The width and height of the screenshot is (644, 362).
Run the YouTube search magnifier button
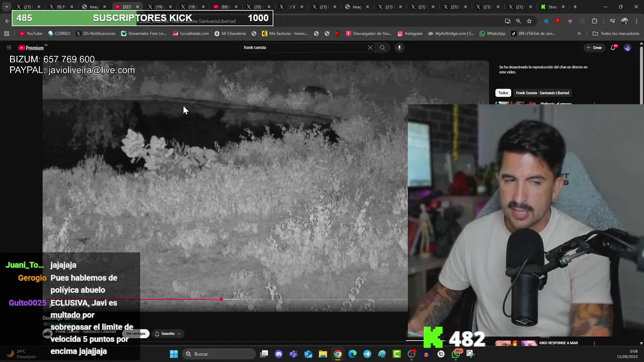click(x=382, y=48)
